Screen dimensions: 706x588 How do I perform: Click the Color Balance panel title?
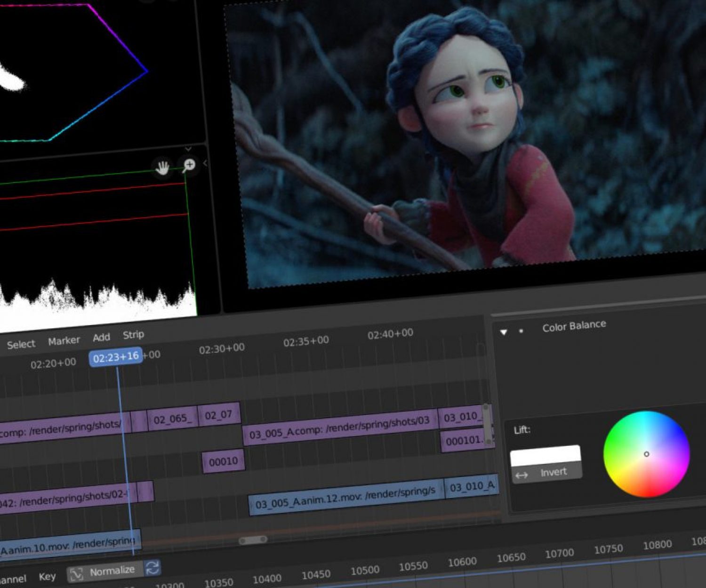pyautogui.click(x=574, y=326)
